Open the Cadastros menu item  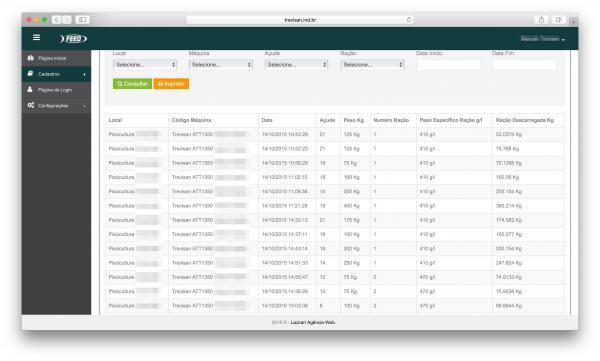[x=57, y=74]
